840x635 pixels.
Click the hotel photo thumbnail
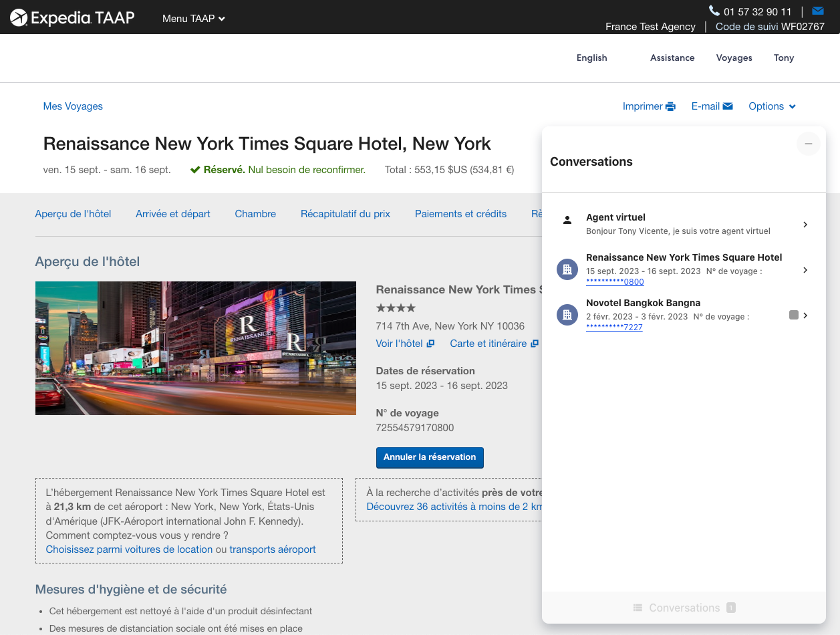[x=196, y=348]
